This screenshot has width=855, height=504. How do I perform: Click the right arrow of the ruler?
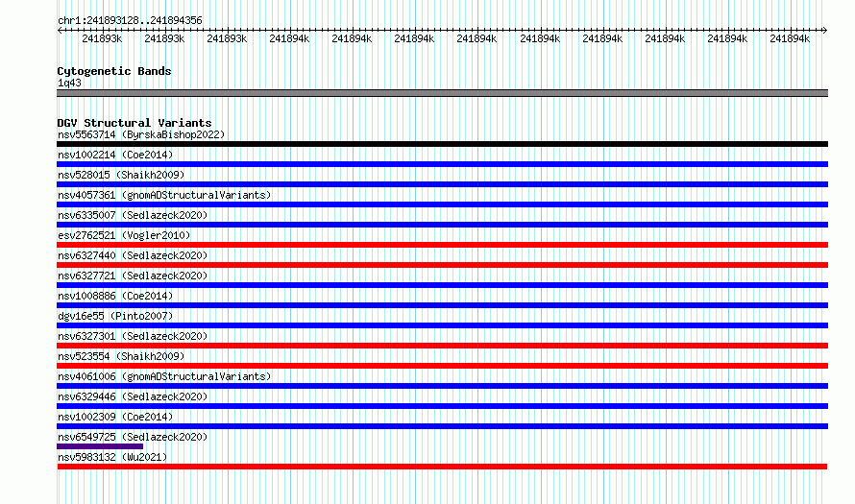click(825, 30)
